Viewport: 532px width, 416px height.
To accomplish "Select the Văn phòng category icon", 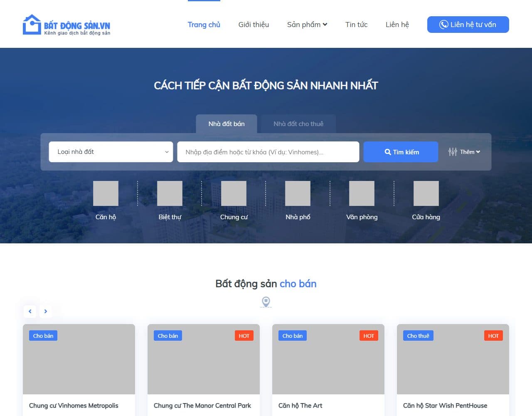I will coord(362,193).
